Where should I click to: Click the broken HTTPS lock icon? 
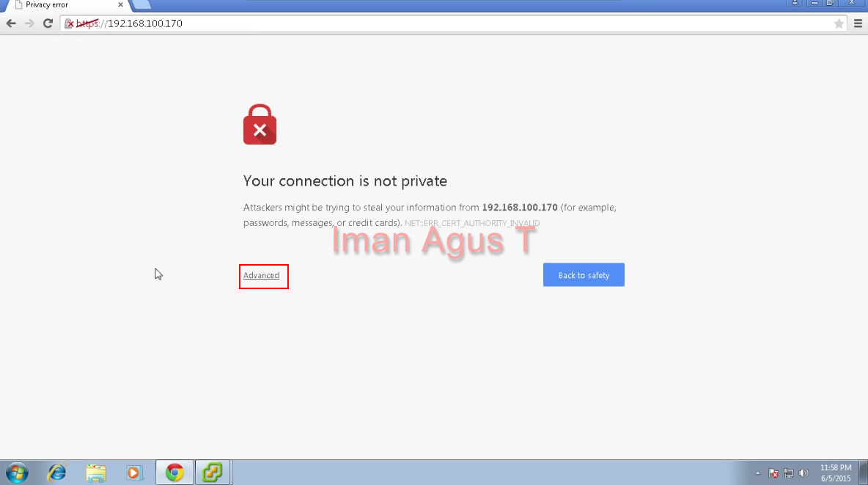69,23
